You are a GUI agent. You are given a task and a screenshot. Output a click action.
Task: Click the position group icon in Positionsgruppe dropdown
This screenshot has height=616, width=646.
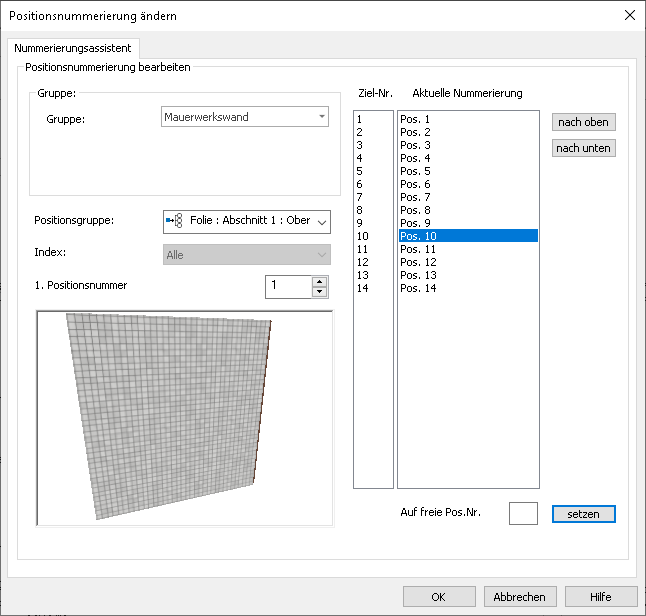[174, 221]
